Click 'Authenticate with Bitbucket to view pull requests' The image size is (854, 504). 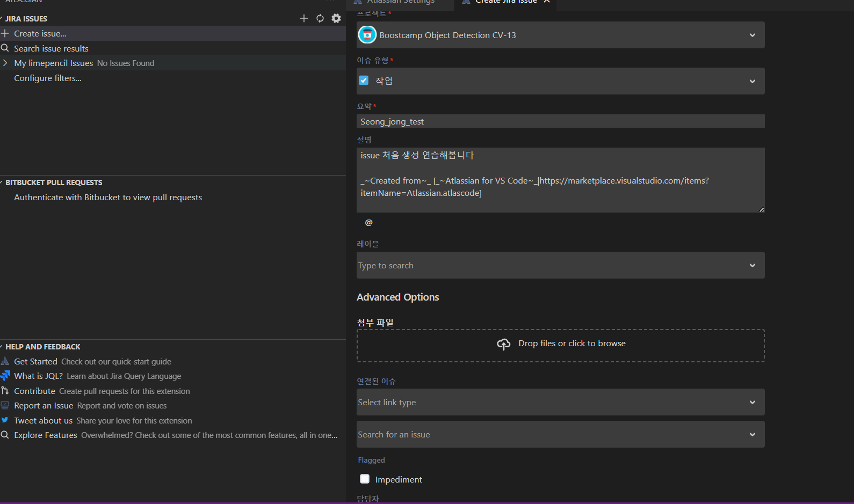(108, 197)
